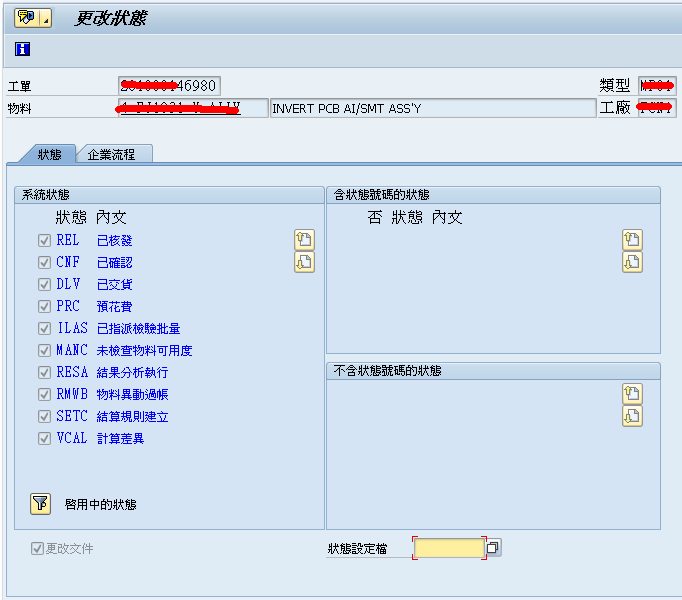Screen dimensions: 682x600
Task: Click the 啓用中的狀態 label
Action: click(x=100, y=504)
